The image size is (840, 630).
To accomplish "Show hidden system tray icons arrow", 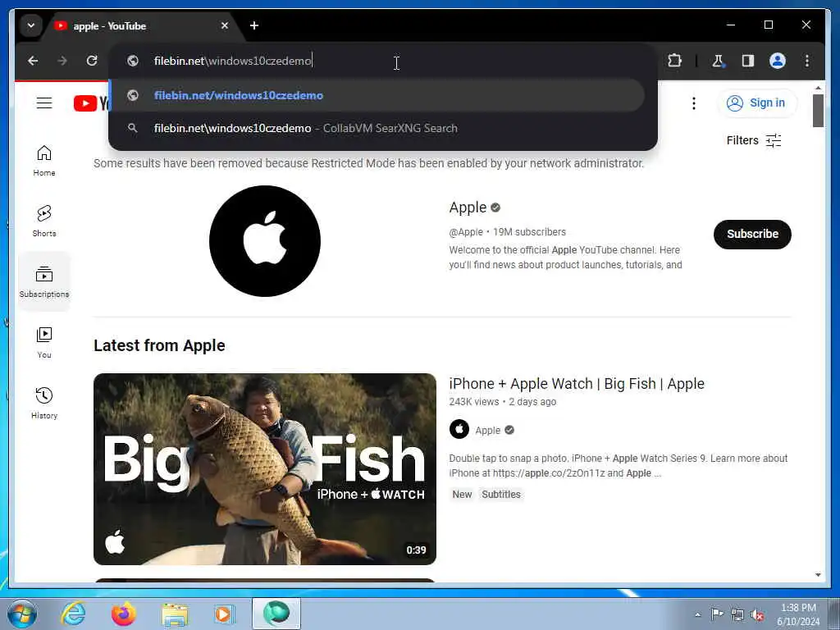I will coord(697,614).
